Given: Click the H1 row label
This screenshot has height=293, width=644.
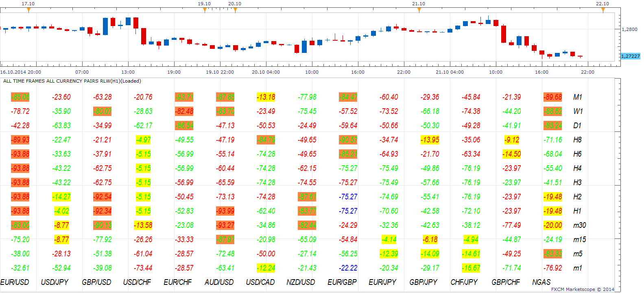Looking at the screenshot, I should (577, 211).
